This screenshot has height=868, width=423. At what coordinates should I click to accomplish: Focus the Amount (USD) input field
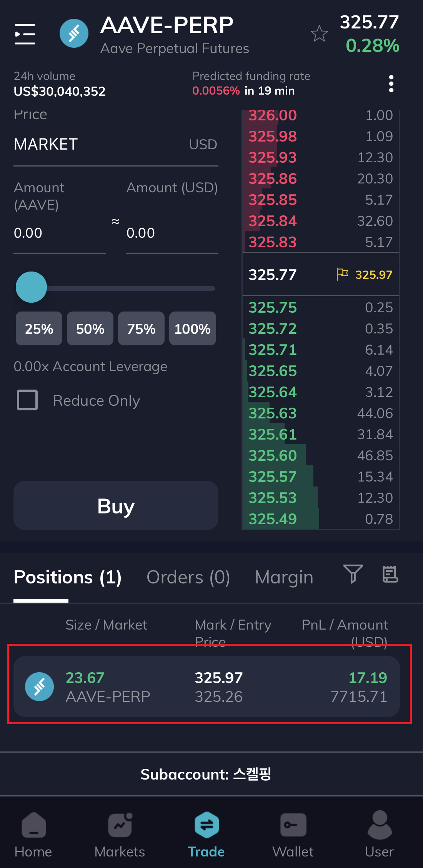coord(172,233)
